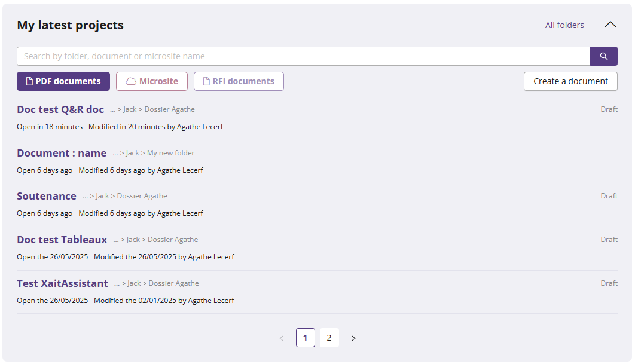Focus the project search input field

303,56
